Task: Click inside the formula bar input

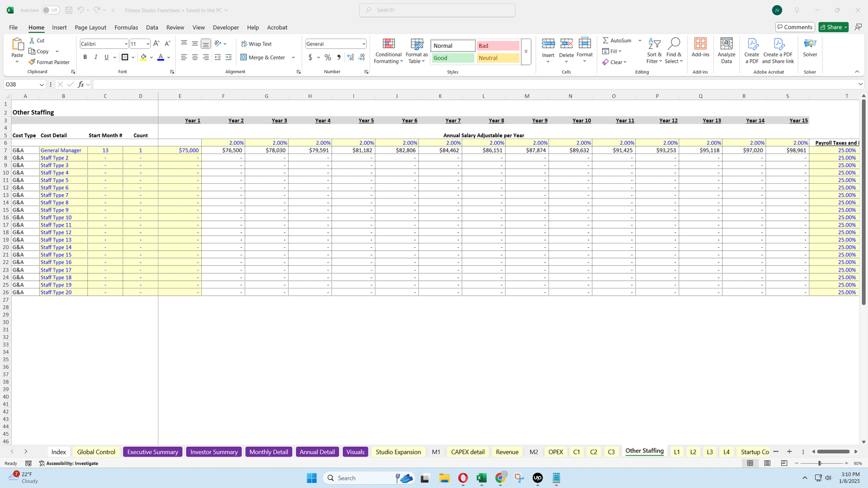Action: [x=472, y=85]
